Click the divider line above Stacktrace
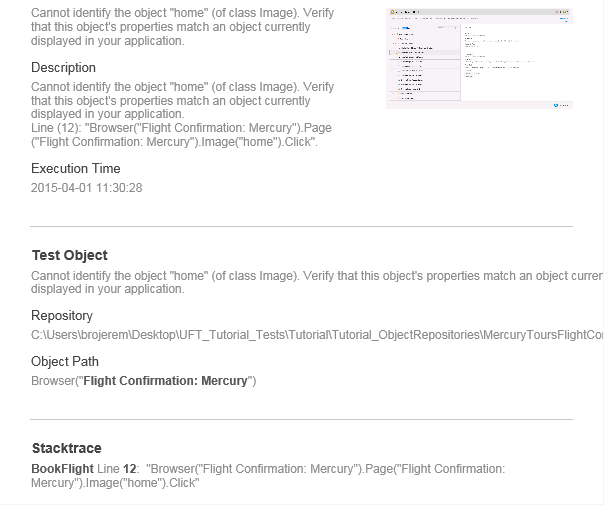The image size is (604, 505). (x=301, y=419)
